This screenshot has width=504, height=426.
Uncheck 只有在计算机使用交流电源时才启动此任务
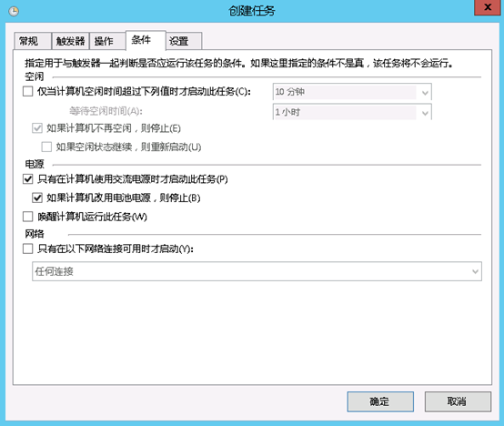click(27, 179)
